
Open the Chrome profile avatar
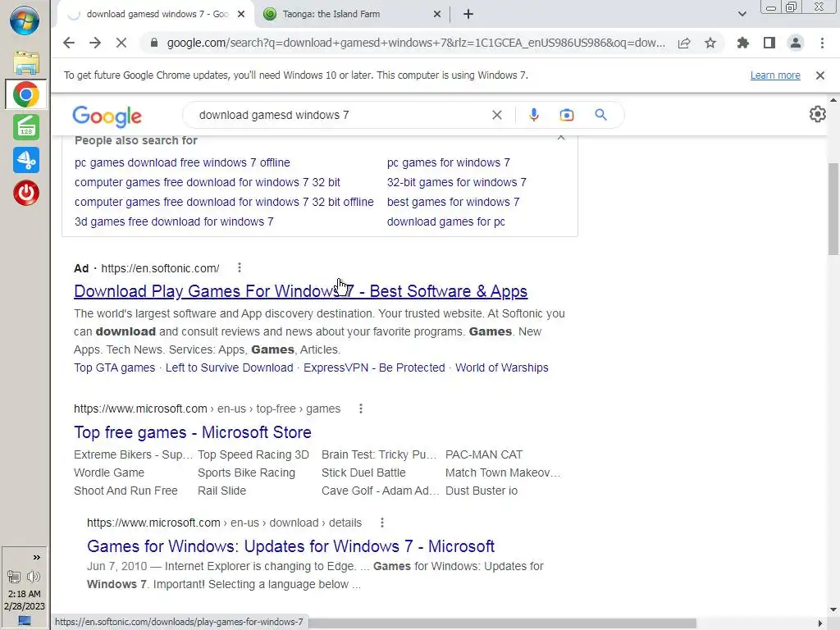(796, 43)
